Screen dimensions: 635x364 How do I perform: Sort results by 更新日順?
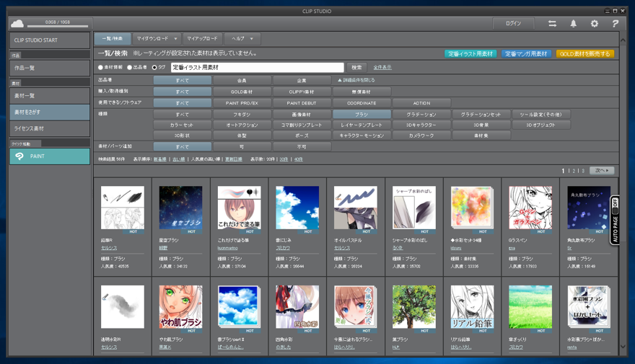234,159
